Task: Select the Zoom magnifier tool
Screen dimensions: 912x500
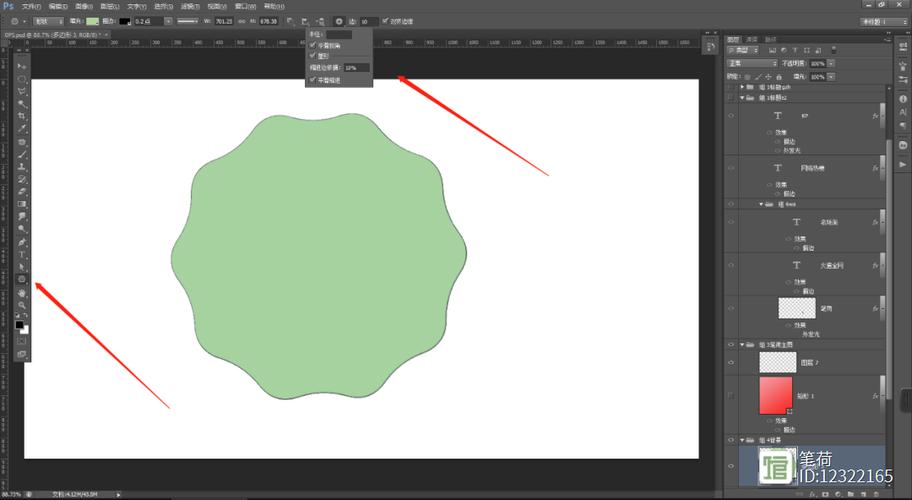Action: click(x=22, y=305)
